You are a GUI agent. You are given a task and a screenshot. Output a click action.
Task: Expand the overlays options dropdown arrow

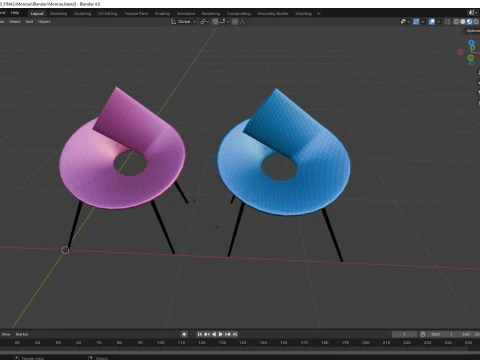pyautogui.click(x=438, y=22)
